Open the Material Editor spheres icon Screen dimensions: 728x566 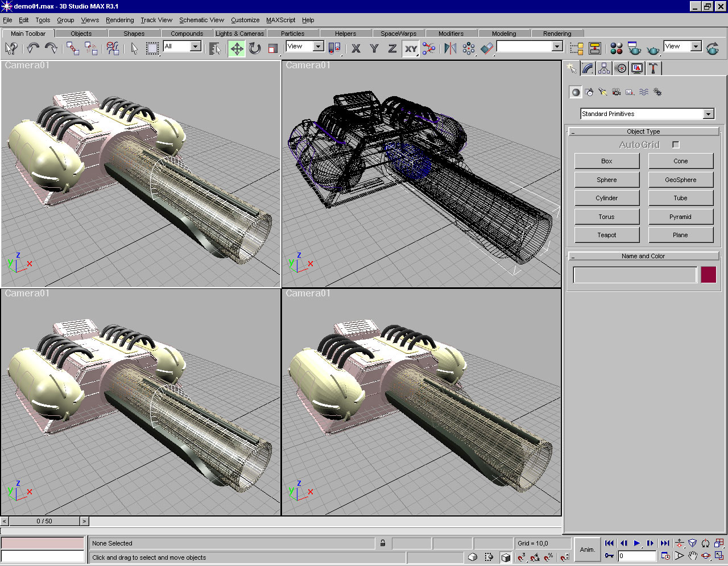[x=617, y=49]
